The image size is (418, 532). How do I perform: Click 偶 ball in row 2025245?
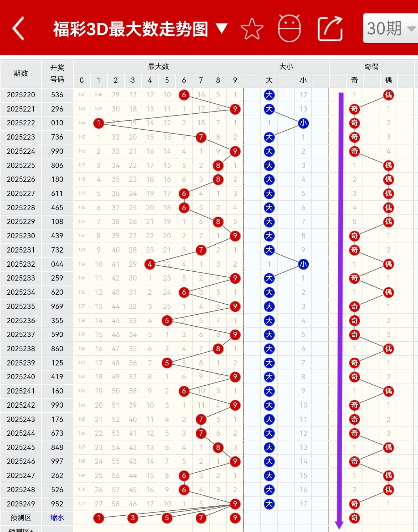[389, 447]
